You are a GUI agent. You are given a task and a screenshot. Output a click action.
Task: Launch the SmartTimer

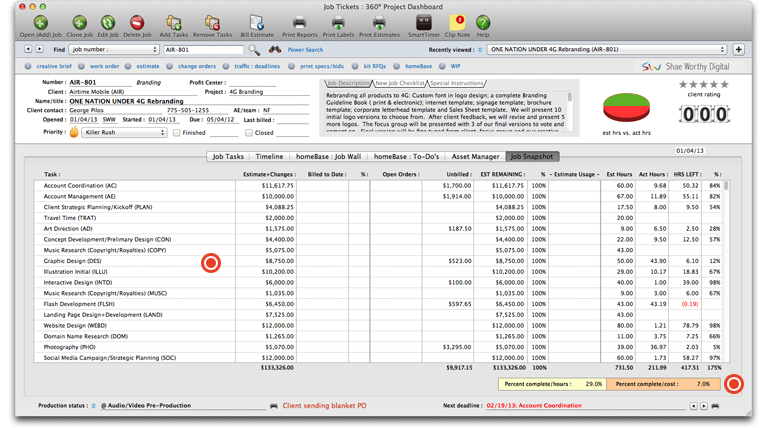click(x=423, y=23)
